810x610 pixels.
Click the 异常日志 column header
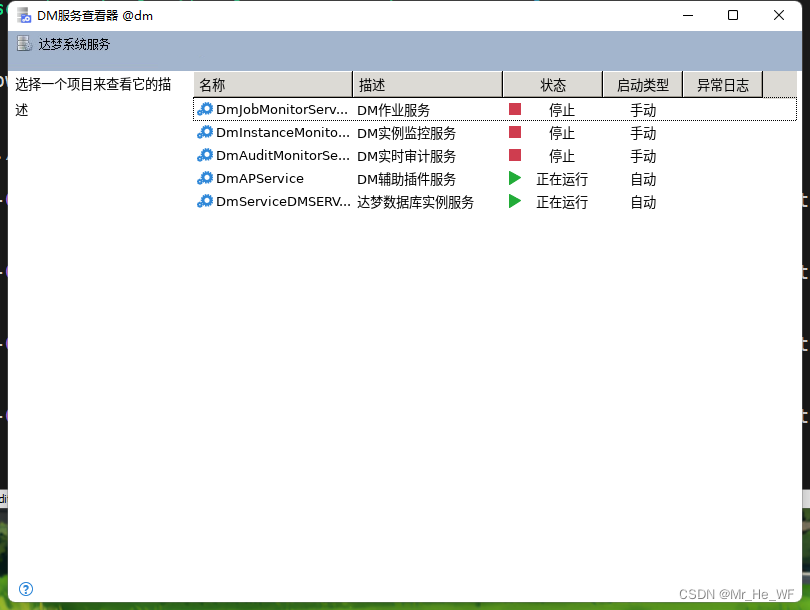click(x=723, y=85)
